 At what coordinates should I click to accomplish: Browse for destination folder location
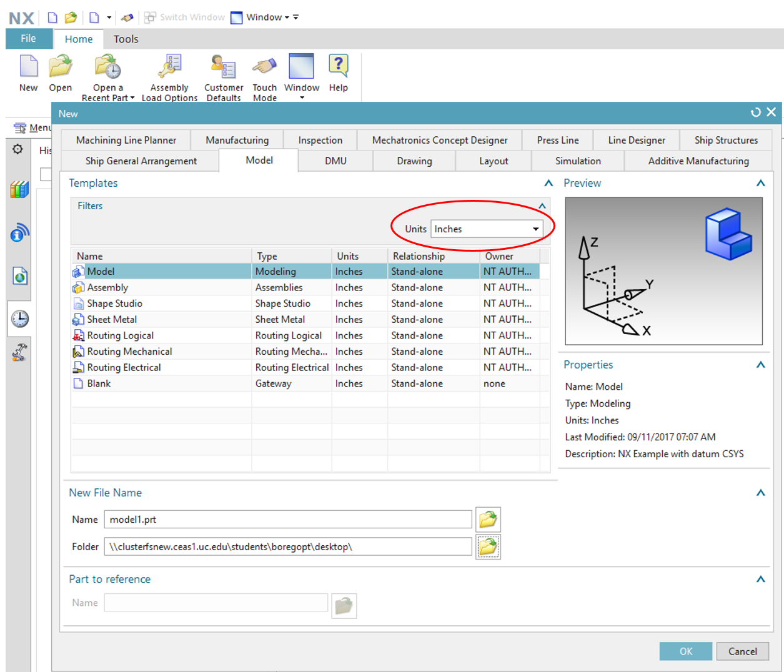[488, 547]
